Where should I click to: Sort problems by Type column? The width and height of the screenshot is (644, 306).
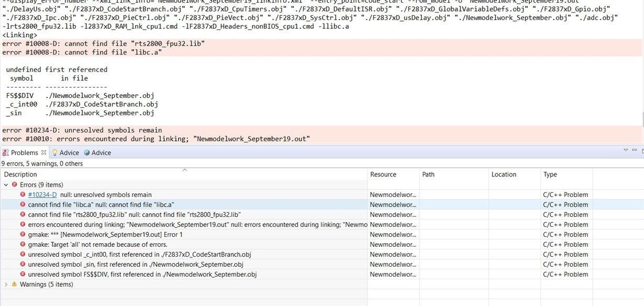pyautogui.click(x=567, y=174)
